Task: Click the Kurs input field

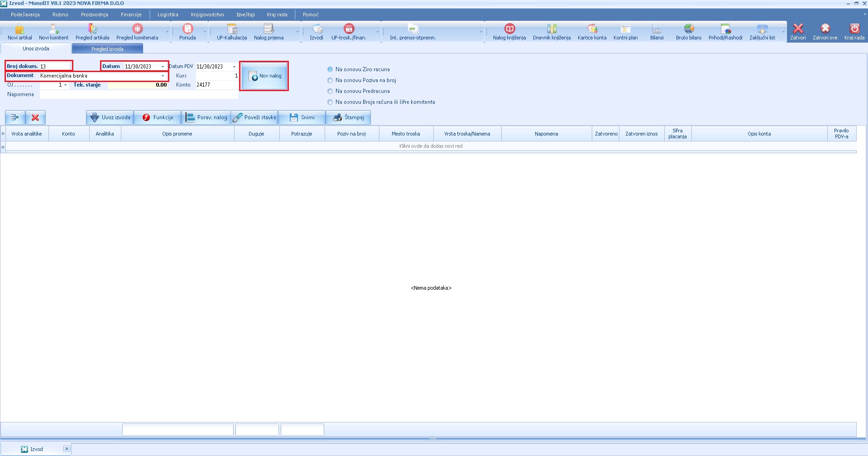Action: pyautogui.click(x=216, y=76)
